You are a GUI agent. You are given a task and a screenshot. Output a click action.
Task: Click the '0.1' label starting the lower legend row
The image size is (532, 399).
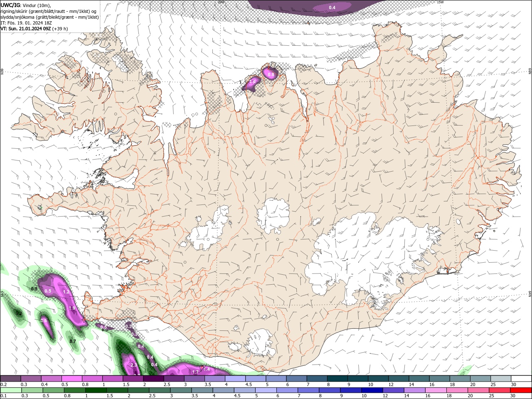point(4,396)
